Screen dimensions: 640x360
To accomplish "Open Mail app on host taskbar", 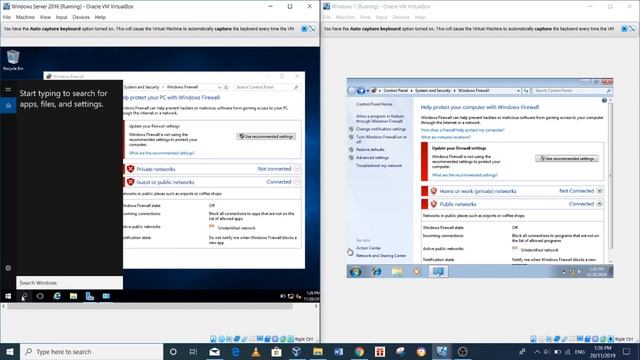I will click(214, 351).
